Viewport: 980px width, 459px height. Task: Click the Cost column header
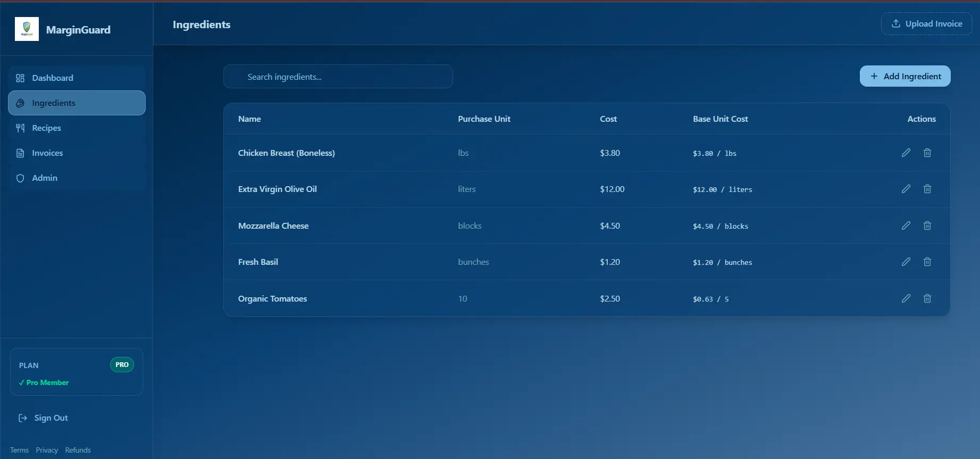608,119
